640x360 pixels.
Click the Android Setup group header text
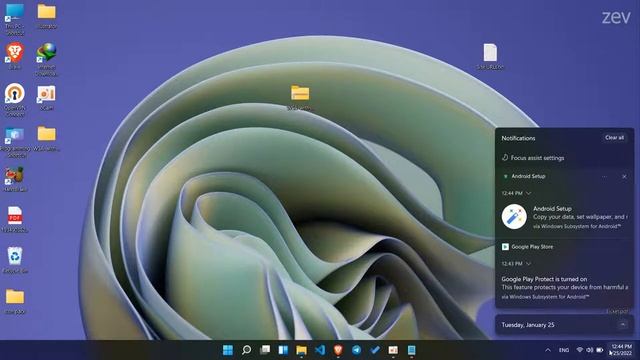528,176
